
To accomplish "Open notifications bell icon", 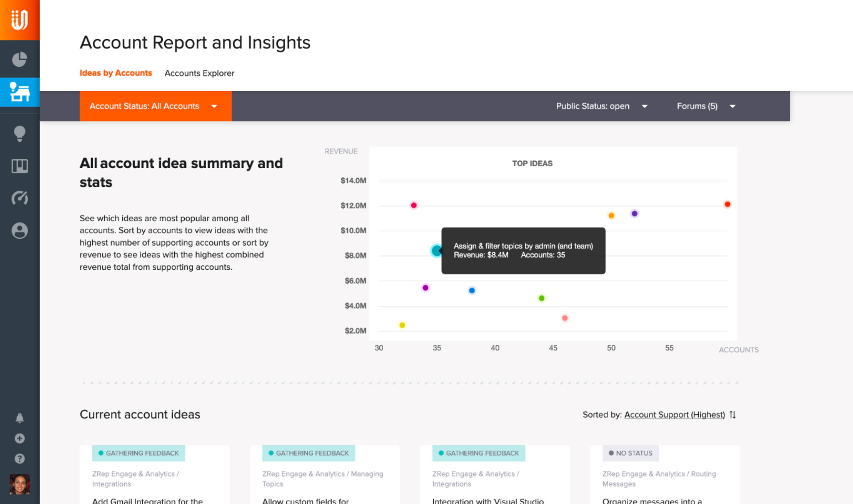I will coord(20,418).
